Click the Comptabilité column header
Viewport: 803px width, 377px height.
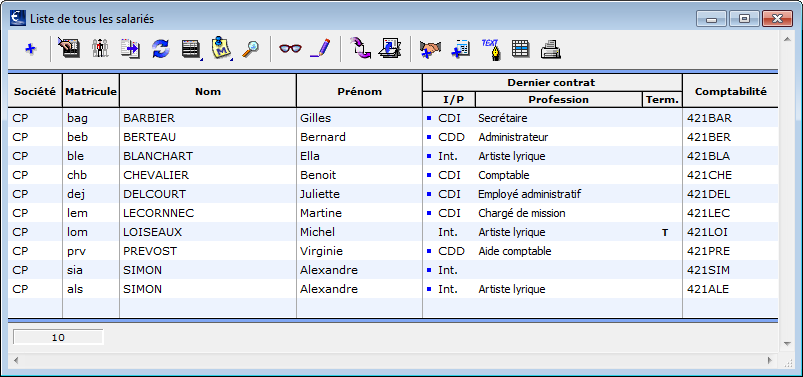pyautogui.click(x=731, y=91)
